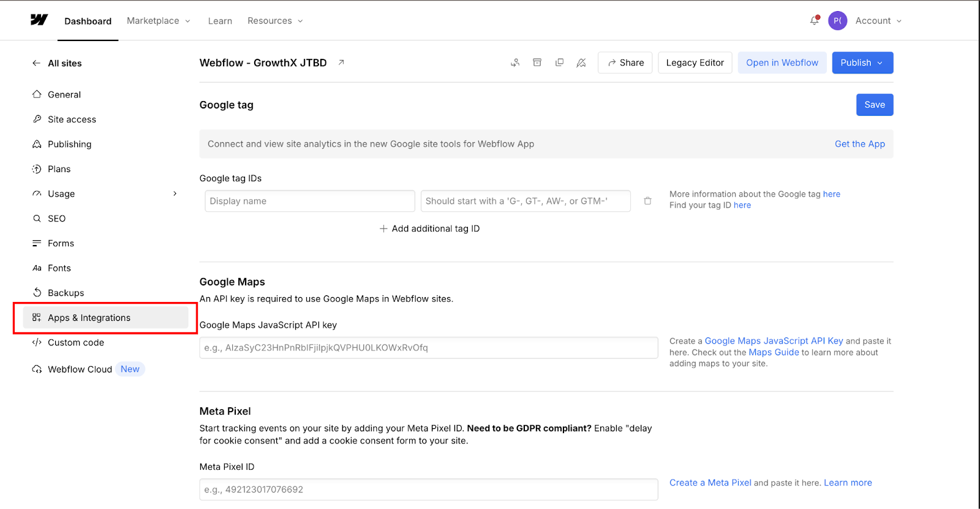
Task: Expand the Marketplace menu
Action: (159, 21)
